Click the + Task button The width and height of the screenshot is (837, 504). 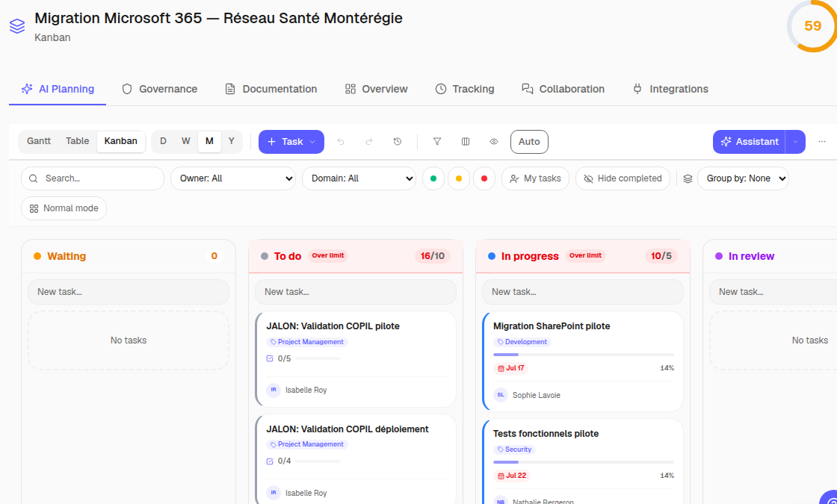(x=291, y=142)
